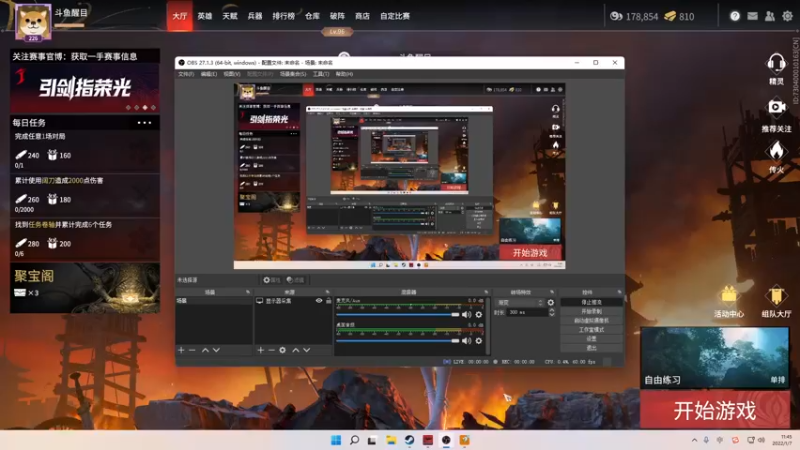The width and height of the screenshot is (800, 450).
Task: Open OBS 设置 settings button
Action: tap(591, 339)
